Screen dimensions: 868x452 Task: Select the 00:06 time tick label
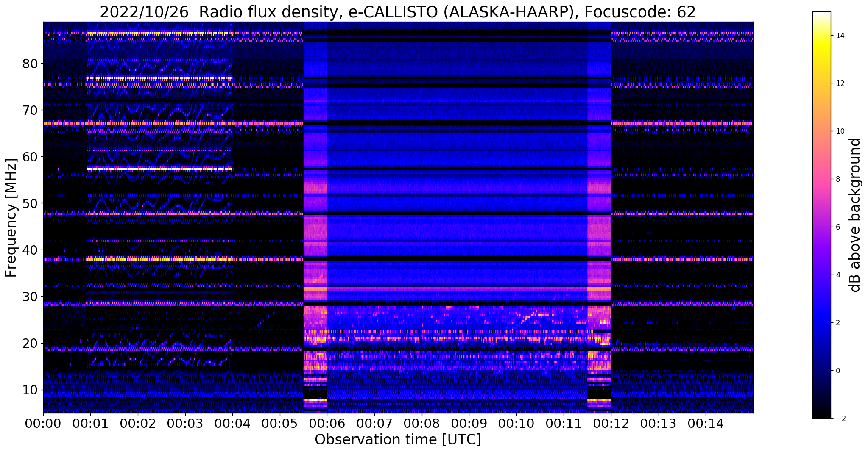(x=327, y=423)
